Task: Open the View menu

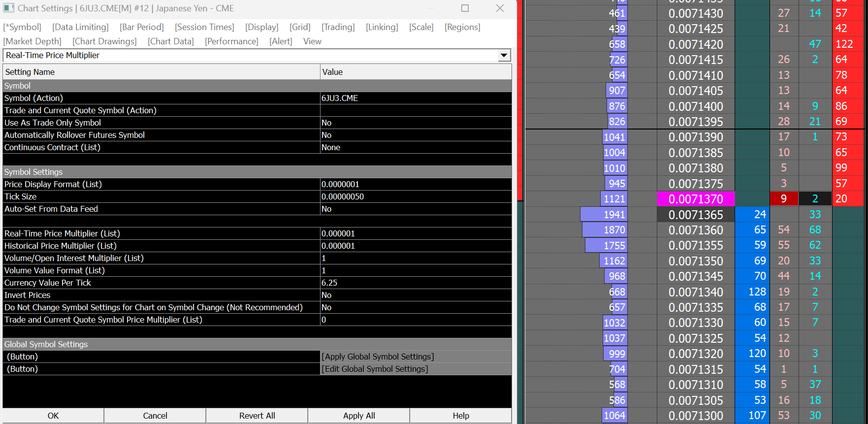Action: coord(312,41)
